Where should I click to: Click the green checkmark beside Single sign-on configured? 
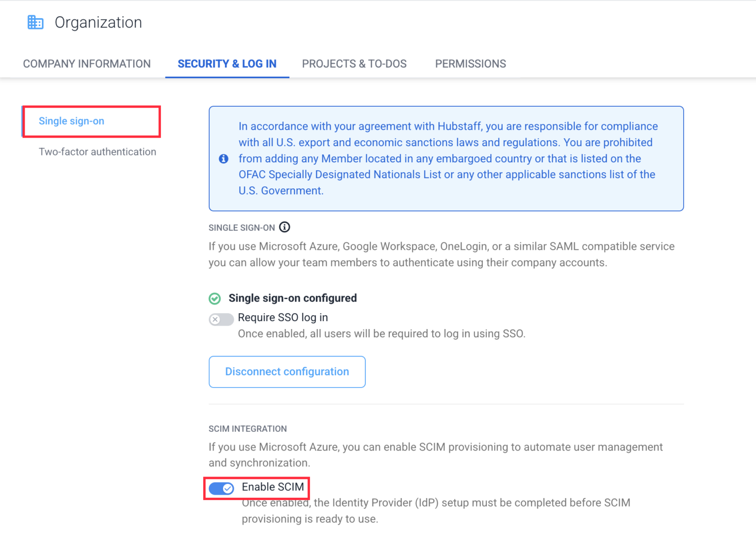coord(215,298)
